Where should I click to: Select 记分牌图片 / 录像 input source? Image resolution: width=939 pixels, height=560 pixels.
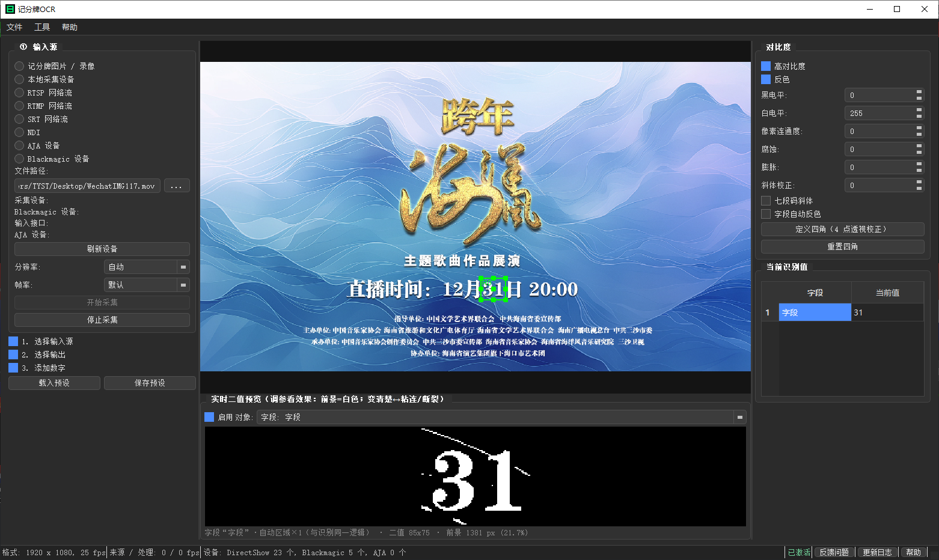55,66
